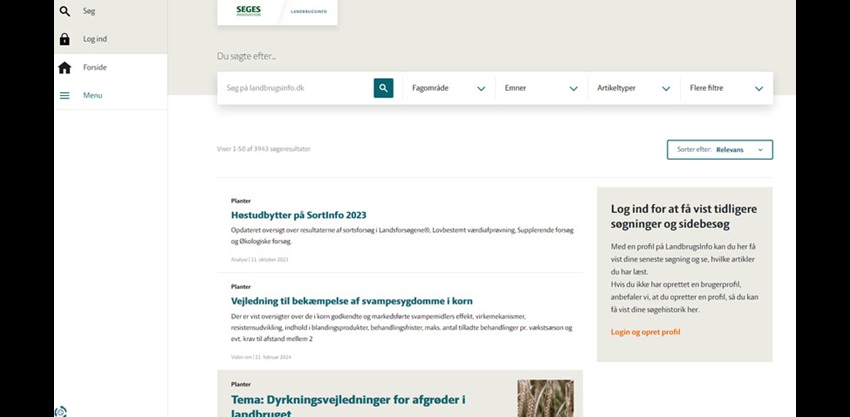850x417 pixels.
Task: Click the grain crop thumbnail image
Action: [545, 398]
